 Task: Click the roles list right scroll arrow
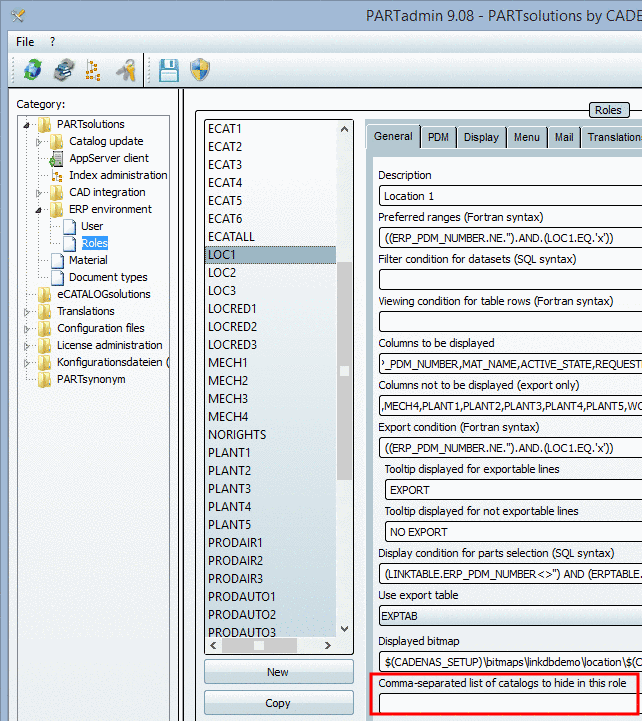coord(327,646)
